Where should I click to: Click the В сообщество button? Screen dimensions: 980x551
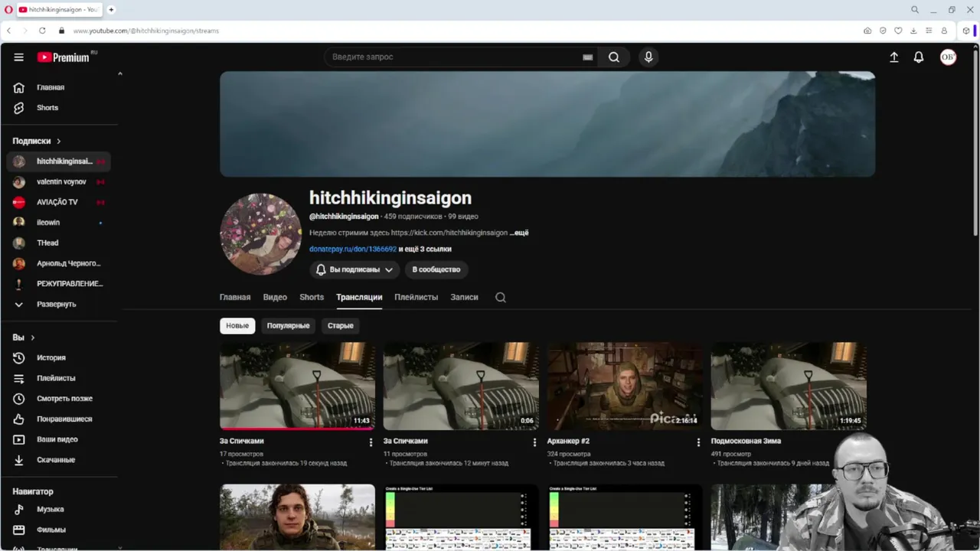click(x=436, y=269)
